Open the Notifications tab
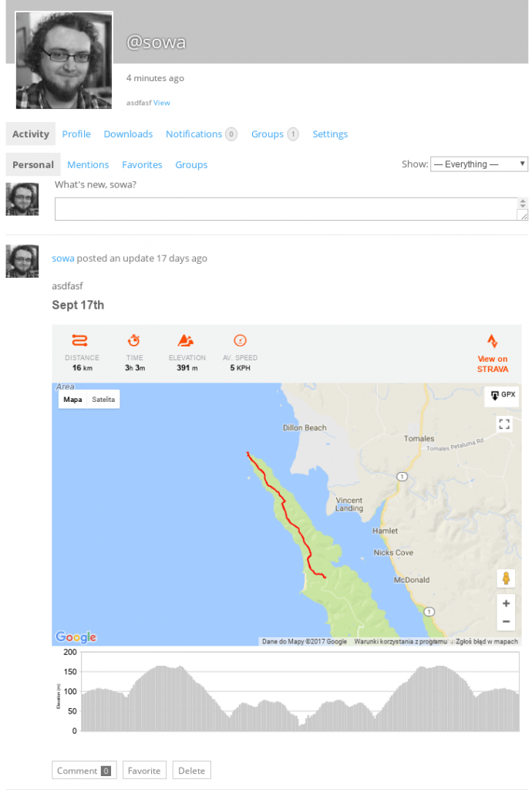The image size is (532, 790). pos(194,134)
